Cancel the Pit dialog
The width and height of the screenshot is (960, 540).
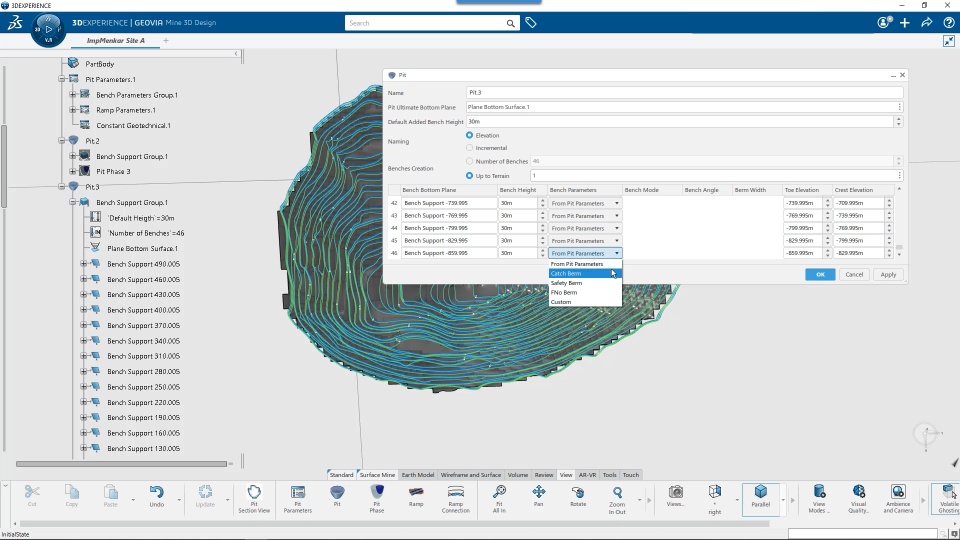click(854, 275)
